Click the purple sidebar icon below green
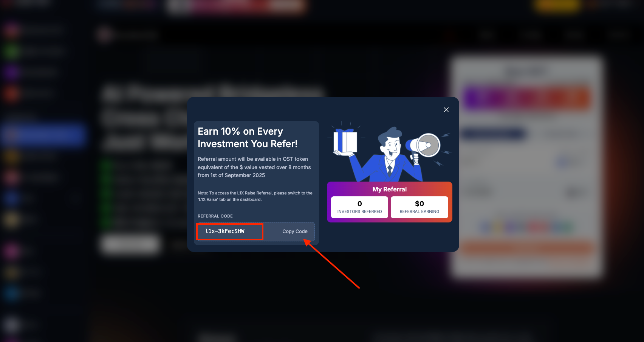The width and height of the screenshot is (644, 342). [x=11, y=72]
